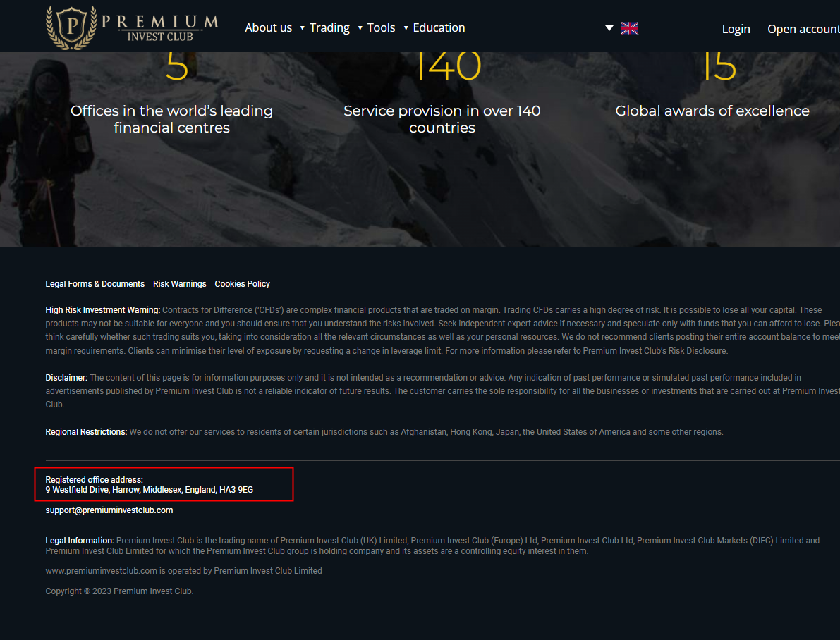Open the Risk Warnings link

pyautogui.click(x=179, y=284)
